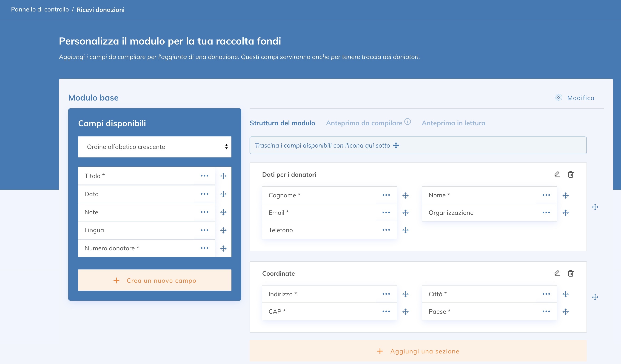Switch to the Anteprima in lettura tab
Screen dimensions: 621x364
coord(453,123)
